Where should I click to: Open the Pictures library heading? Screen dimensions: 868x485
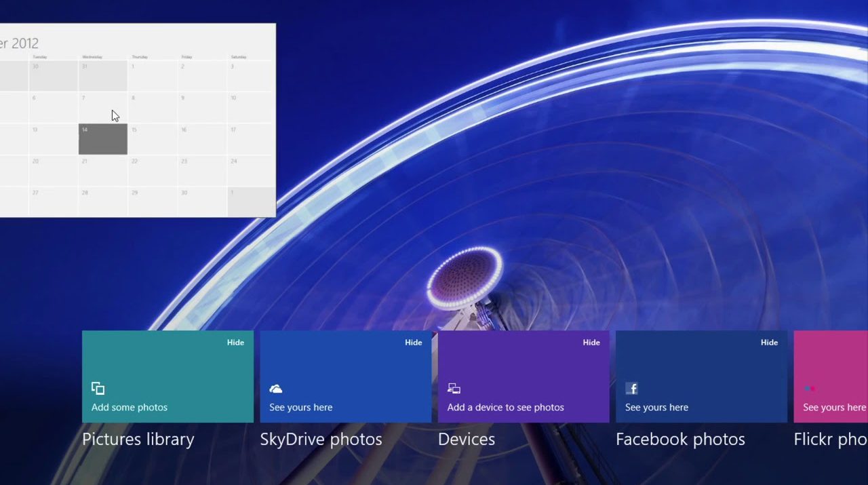point(138,440)
